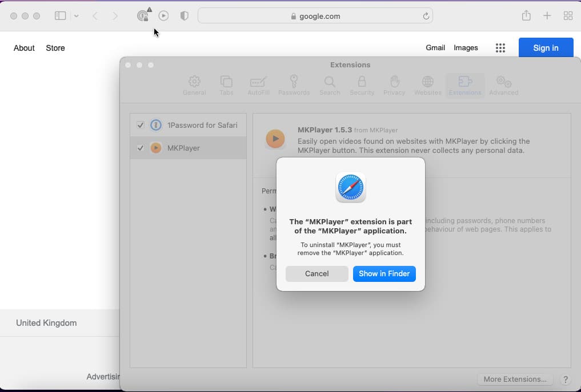Screen dimensions: 581x392
Task: Open Google About link
Action: pyautogui.click(x=24, y=48)
